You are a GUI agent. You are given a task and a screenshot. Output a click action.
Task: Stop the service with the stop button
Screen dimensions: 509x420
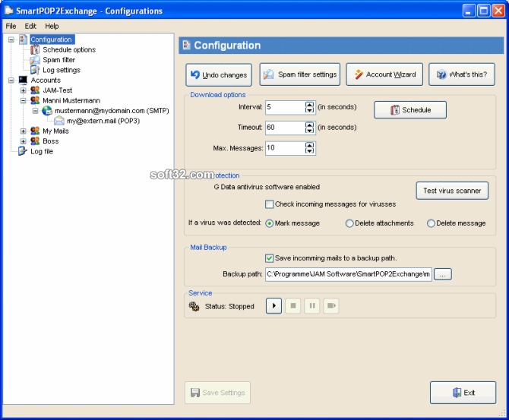click(x=292, y=306)
